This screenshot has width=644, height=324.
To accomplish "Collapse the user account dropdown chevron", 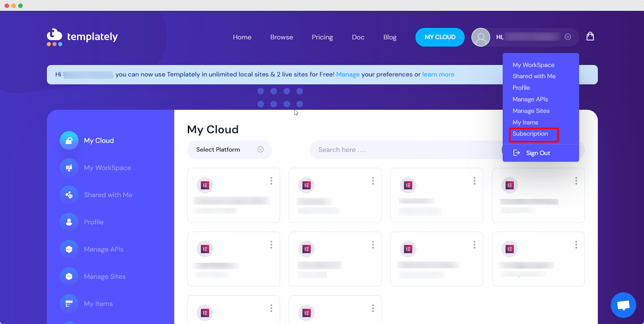I will point(568,37).
